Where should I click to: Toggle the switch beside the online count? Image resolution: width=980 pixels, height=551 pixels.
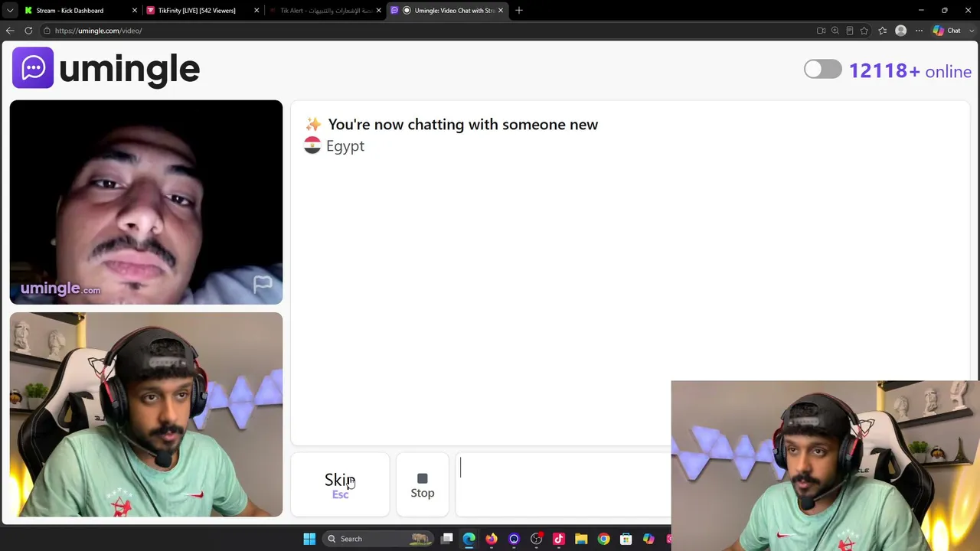pyautogui.click(x=823, y=70)
